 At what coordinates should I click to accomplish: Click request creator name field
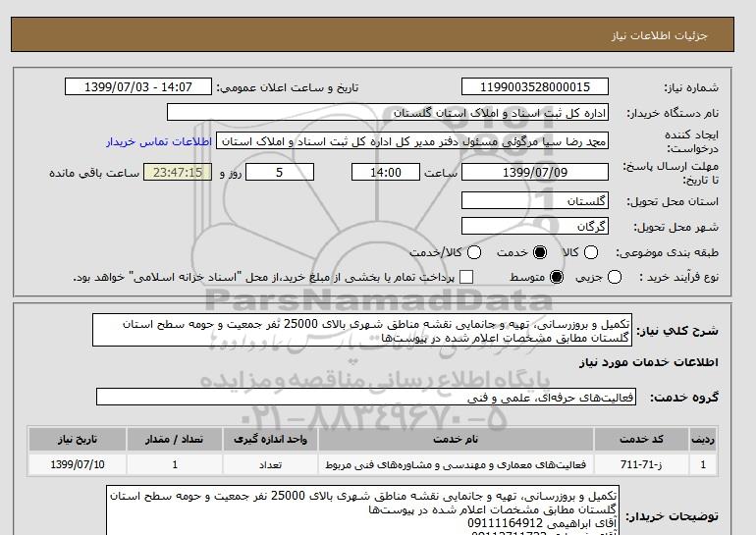412,141
